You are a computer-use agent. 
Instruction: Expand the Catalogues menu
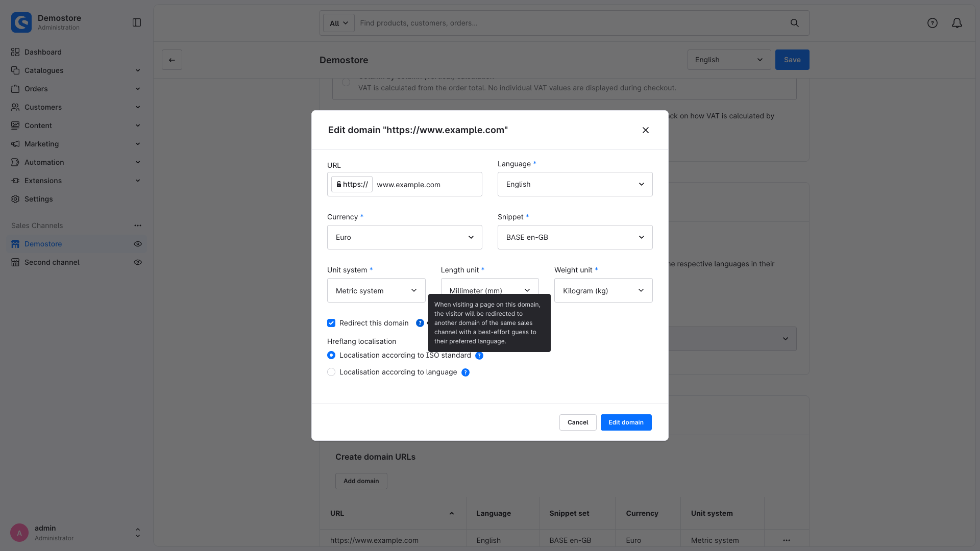[x=77, y=70]
